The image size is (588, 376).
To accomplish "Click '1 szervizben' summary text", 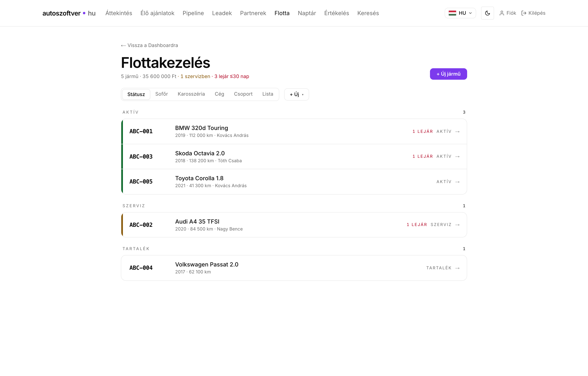I will tap(195, 76).
